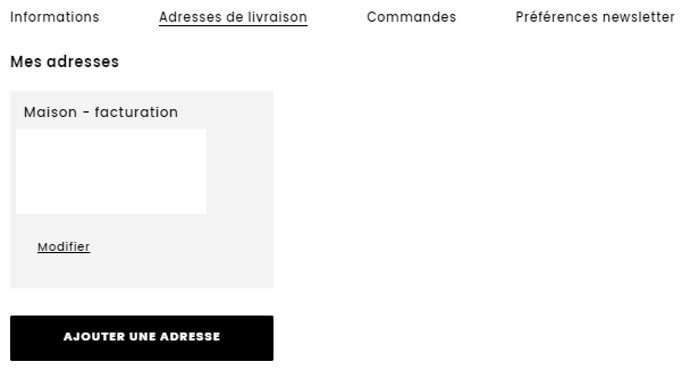Open newsletter preferences section
The height and width of the screenshot is (383, 697).
595,17
